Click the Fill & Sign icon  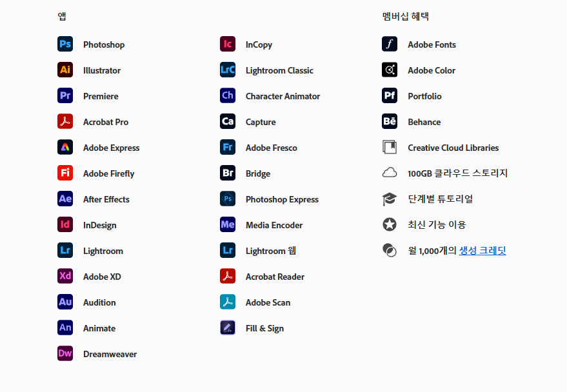pyautogui.click(x=228, y=328)
